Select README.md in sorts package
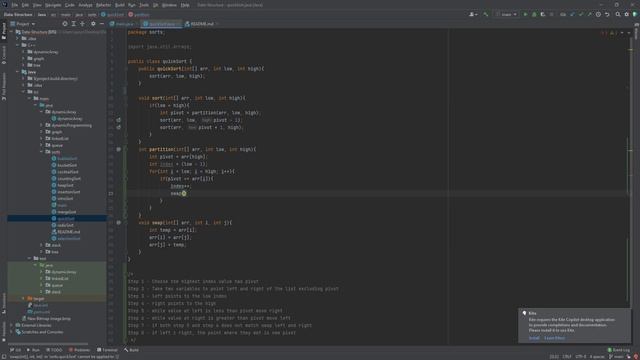 [x=66, y=232]
